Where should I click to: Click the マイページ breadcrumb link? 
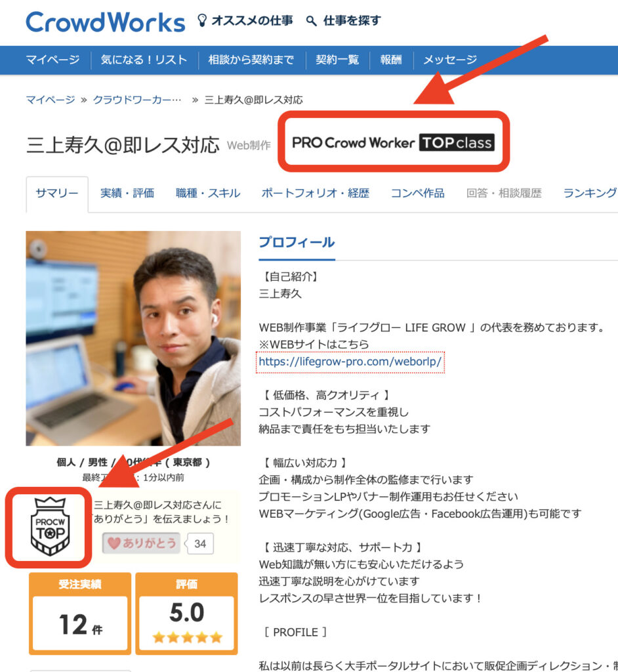tap(51, 100)
